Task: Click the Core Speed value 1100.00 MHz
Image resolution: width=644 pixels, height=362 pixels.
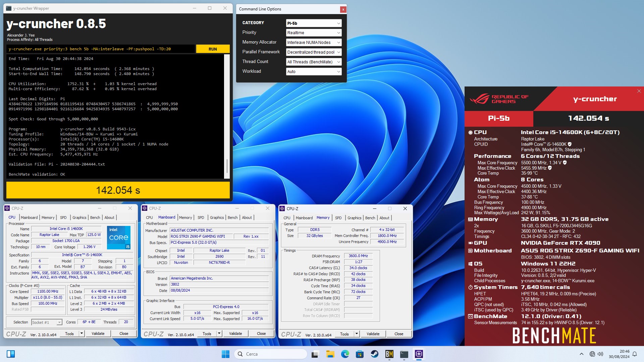Action: [x=48, y=291]
